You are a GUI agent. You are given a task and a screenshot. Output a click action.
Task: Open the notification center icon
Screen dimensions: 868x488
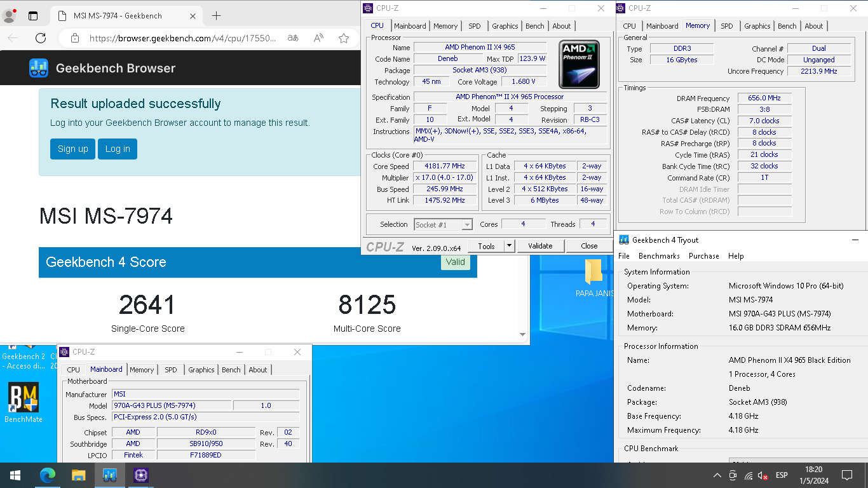pos(846,475)
